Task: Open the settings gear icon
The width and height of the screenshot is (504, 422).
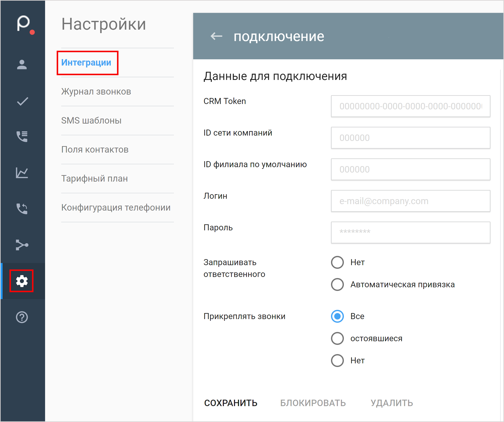Action: [x=22, y=281]
